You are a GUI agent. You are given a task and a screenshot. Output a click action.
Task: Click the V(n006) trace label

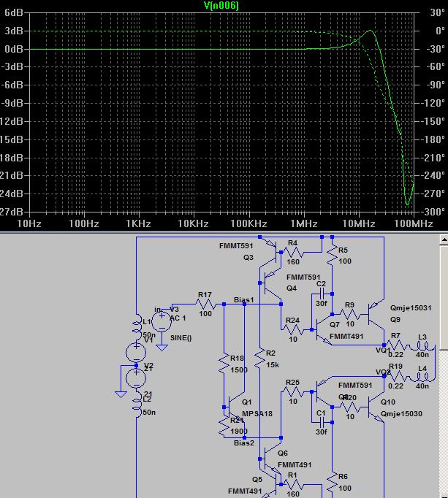[221, 5]
